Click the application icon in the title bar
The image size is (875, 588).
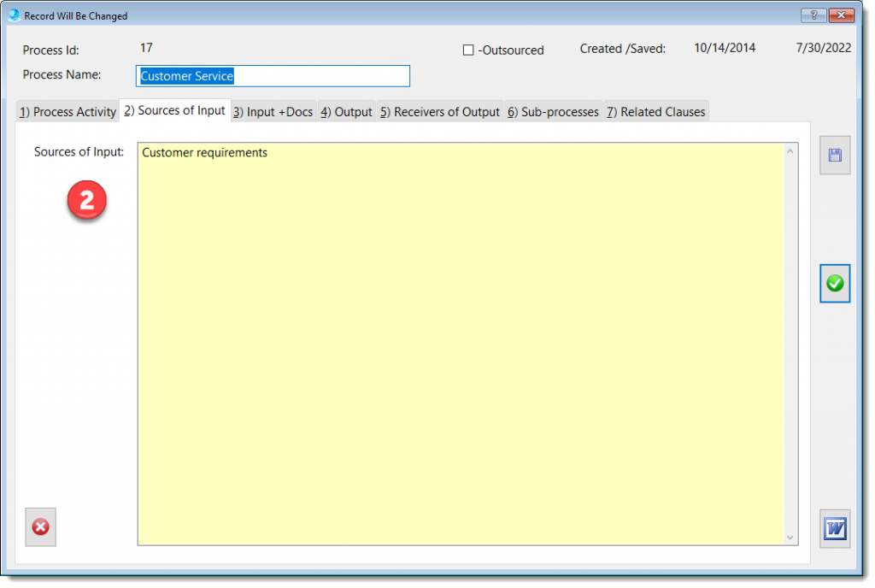point(14,15)
